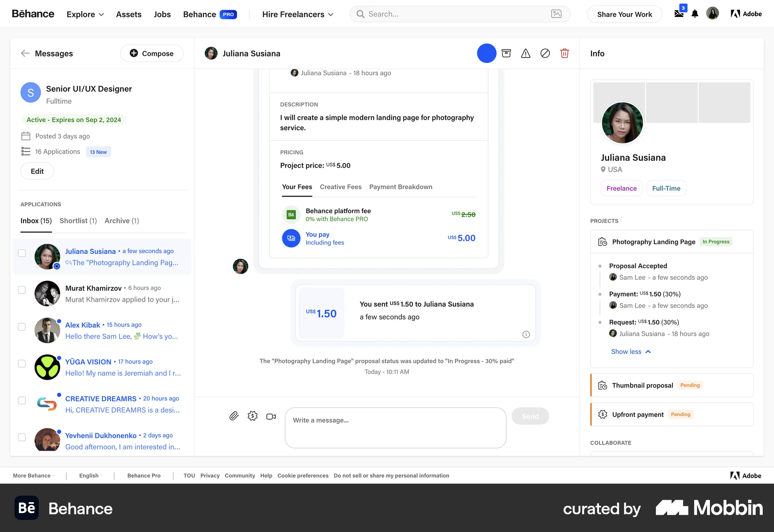Start a video call from the message bar
774x532 pixels.
coord(271,416)
